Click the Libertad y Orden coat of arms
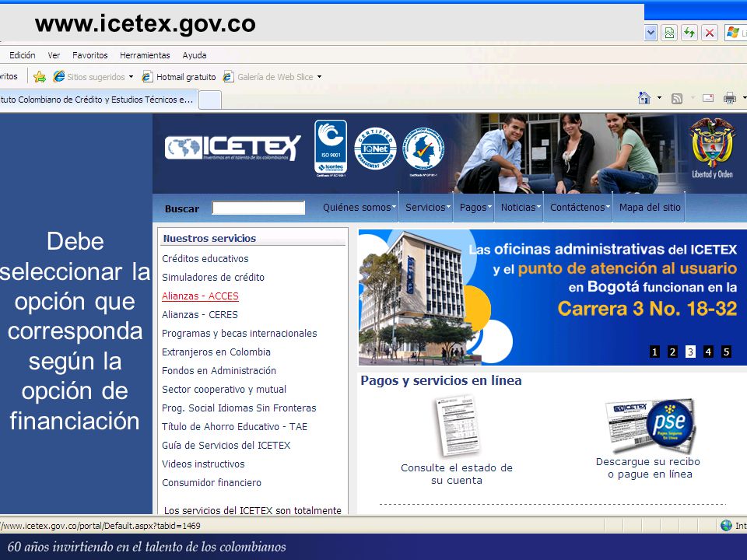This screenshot has width=747, height=560. (x=712, y=149)
